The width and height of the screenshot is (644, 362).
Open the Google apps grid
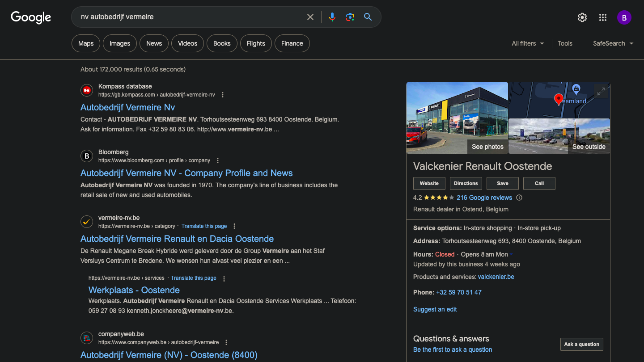(603, 17)
